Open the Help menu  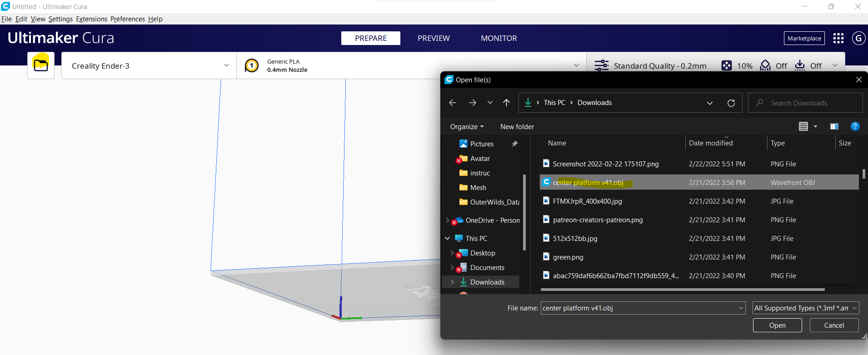155,19
